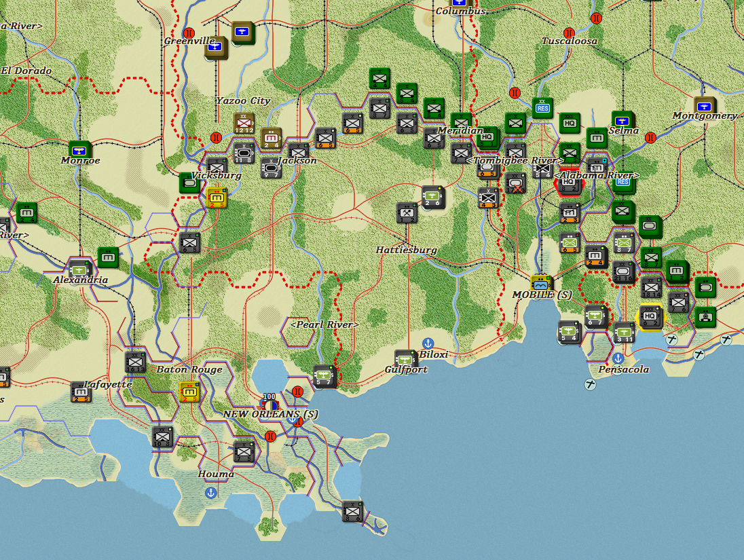Select the gray infantry unit at Jackson
Image resolution: width=744 pixels, height=560 pixels.
tap(299, 152)
